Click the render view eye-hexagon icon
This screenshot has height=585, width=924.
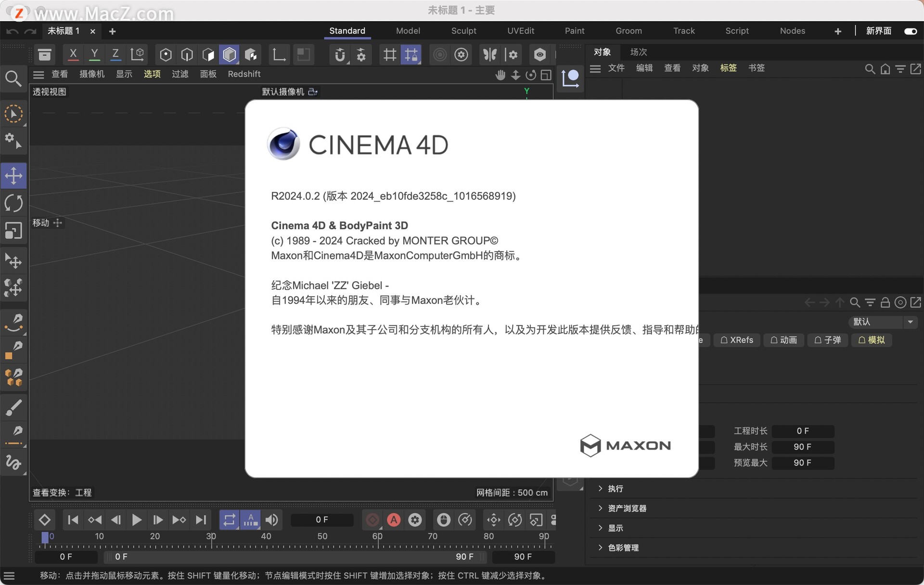[x=540, y=54]
